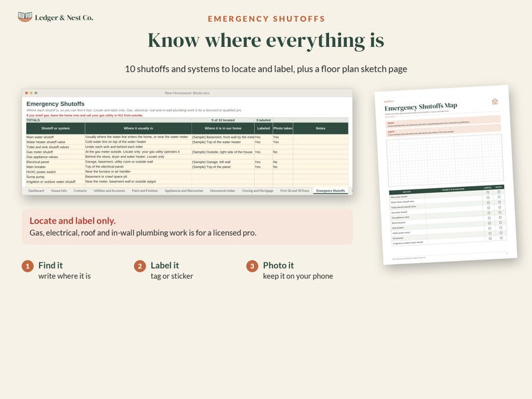
Task: Click the '(Sample) Garage, left wall' cell
Action: point(223,162)
